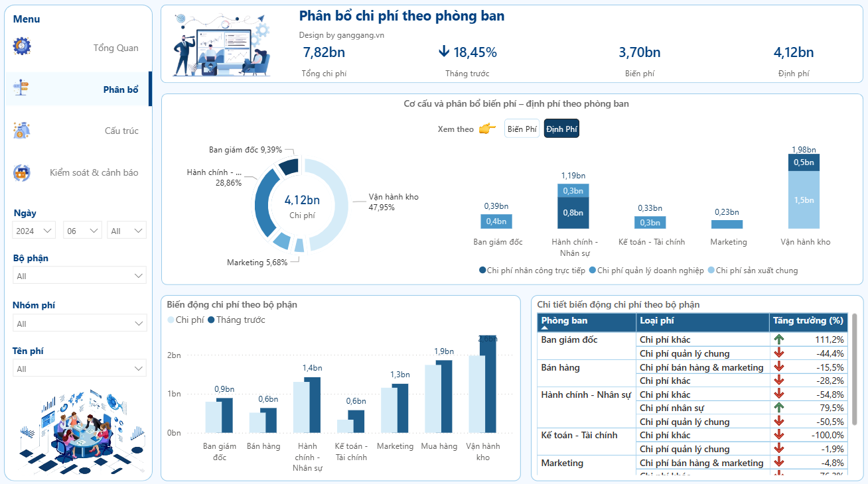
Task: Click the table's vertical scrollbar
Action: (854, 371)
